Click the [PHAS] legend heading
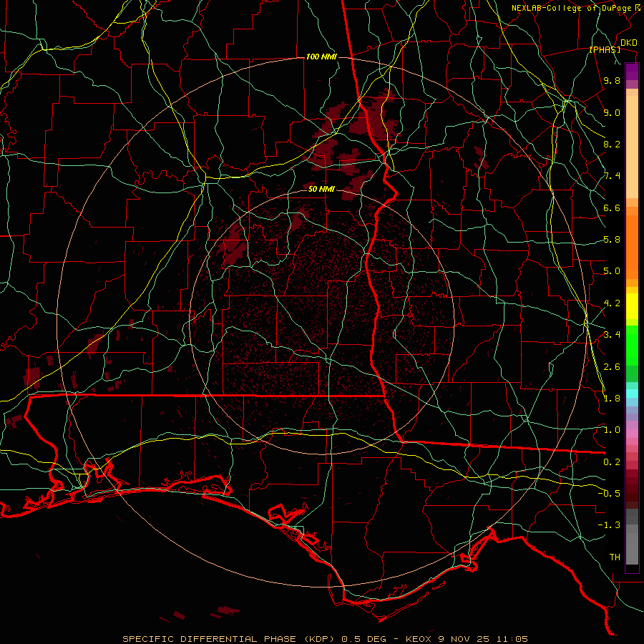 605,49
